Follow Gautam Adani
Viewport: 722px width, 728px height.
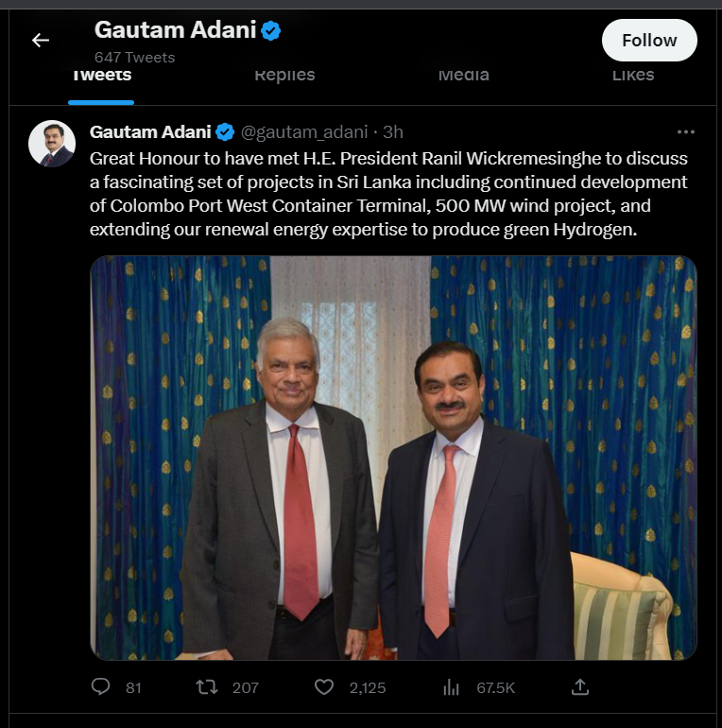point(649,41)
